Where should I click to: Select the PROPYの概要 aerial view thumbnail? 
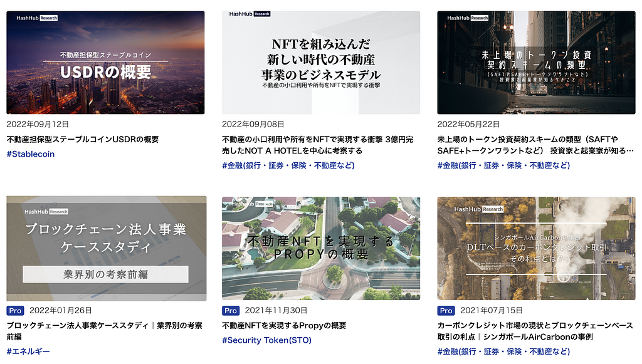321,249
